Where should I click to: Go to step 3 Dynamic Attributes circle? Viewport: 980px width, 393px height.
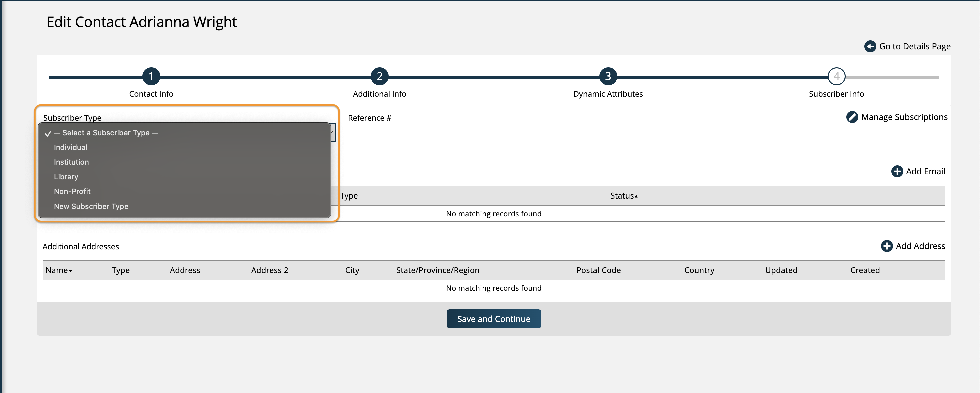(608, 76)
